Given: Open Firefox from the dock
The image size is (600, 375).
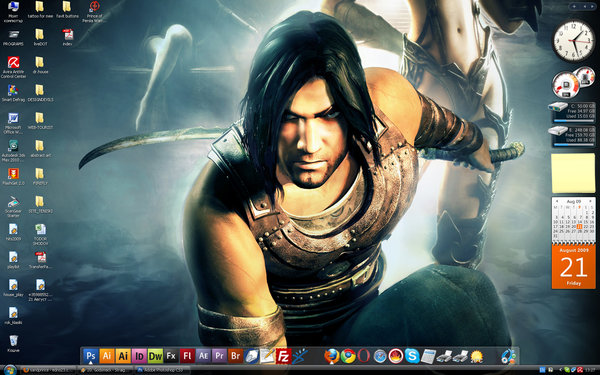Looking at the screenshot, I should (332, 356).
